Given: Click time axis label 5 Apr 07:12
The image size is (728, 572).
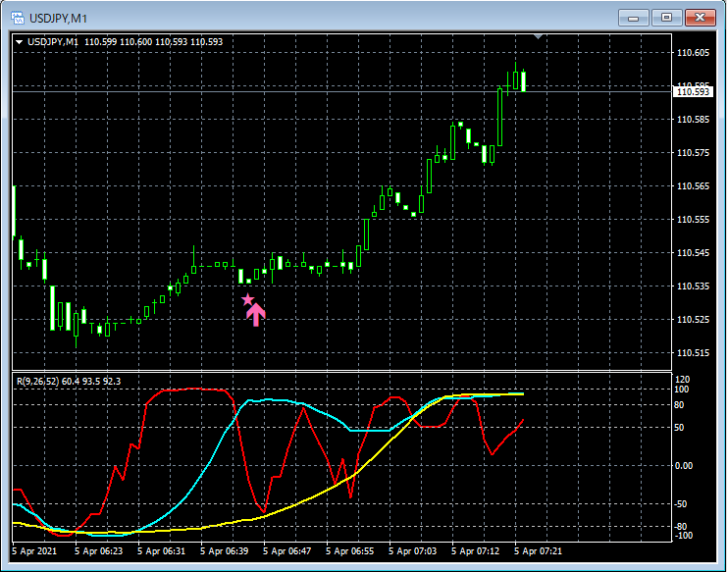Looking at the screenshot, I should point(476,551).
